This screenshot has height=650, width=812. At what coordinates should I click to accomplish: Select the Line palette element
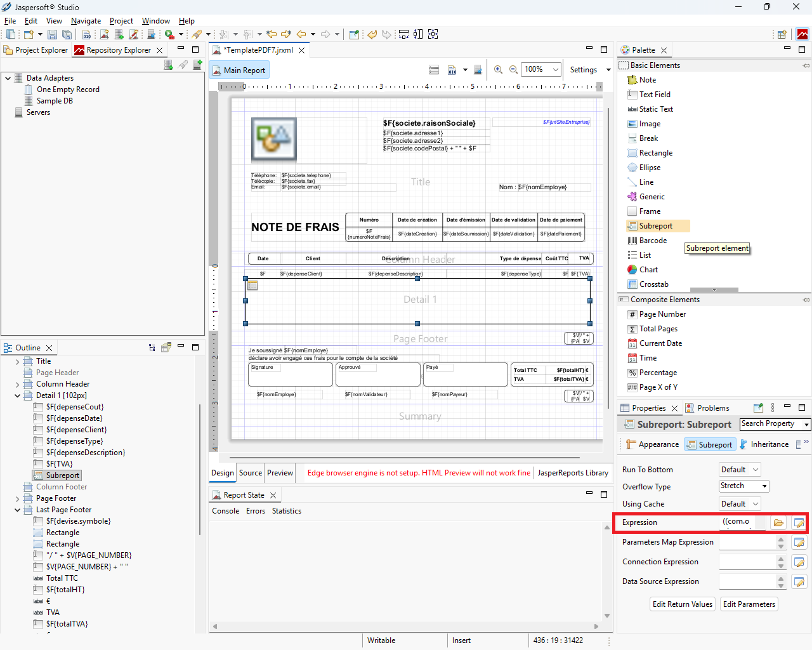click(x=641, y=182)
